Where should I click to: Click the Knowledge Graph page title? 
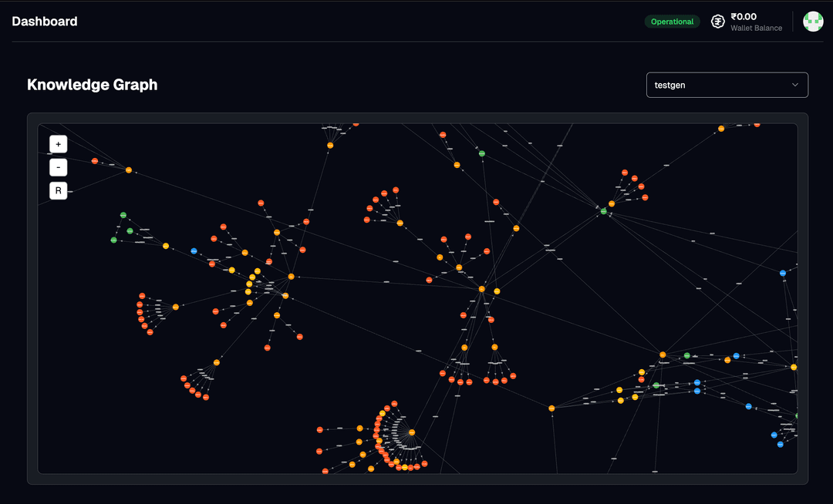click(92, 85)
